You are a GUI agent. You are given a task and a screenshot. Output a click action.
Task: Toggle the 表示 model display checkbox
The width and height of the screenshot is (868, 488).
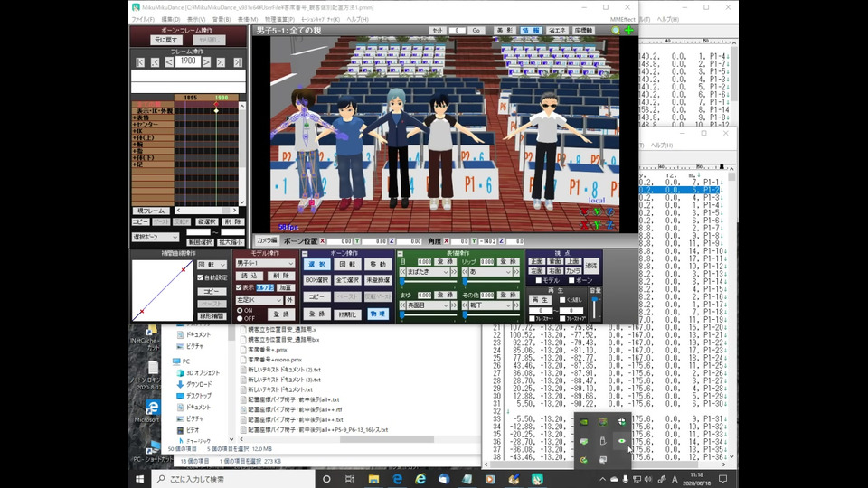coord(239,287)
